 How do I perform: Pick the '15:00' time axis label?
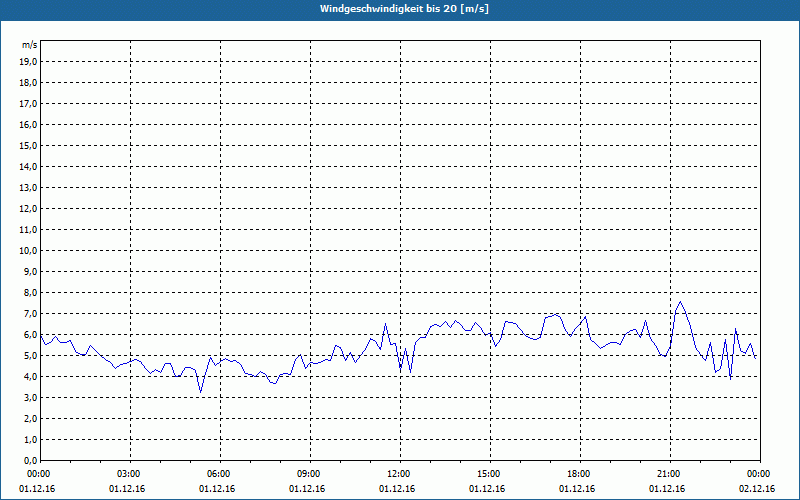490,474
